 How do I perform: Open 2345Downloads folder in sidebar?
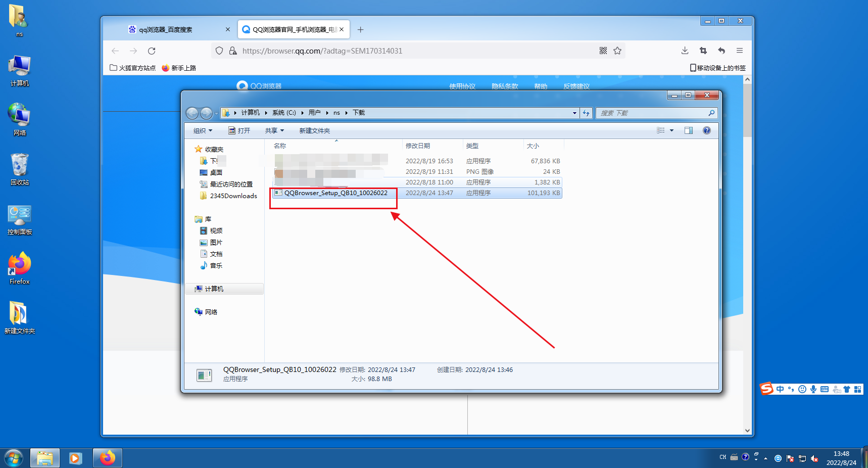click(x=228, y=196)
